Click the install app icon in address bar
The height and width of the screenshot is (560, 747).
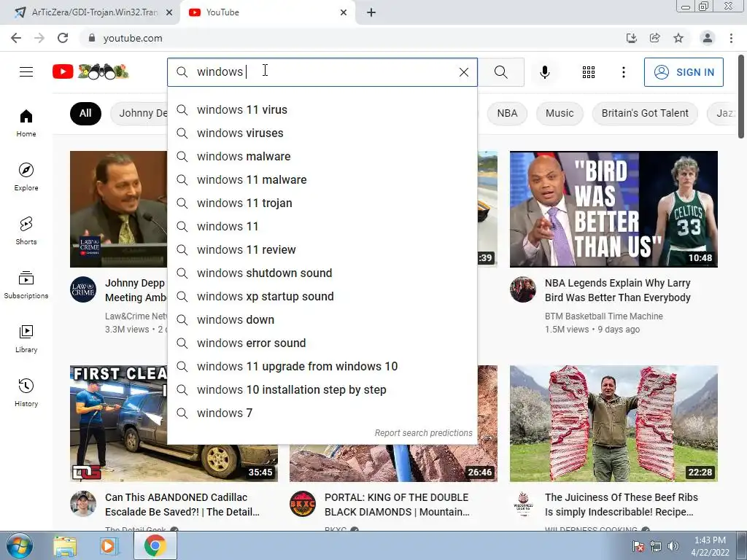coord(631,38)
